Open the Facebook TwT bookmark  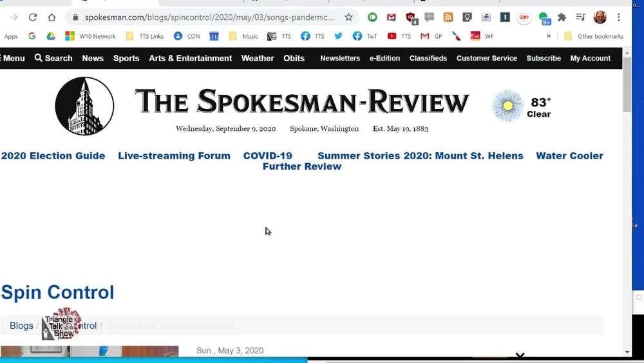click(365, 36)
